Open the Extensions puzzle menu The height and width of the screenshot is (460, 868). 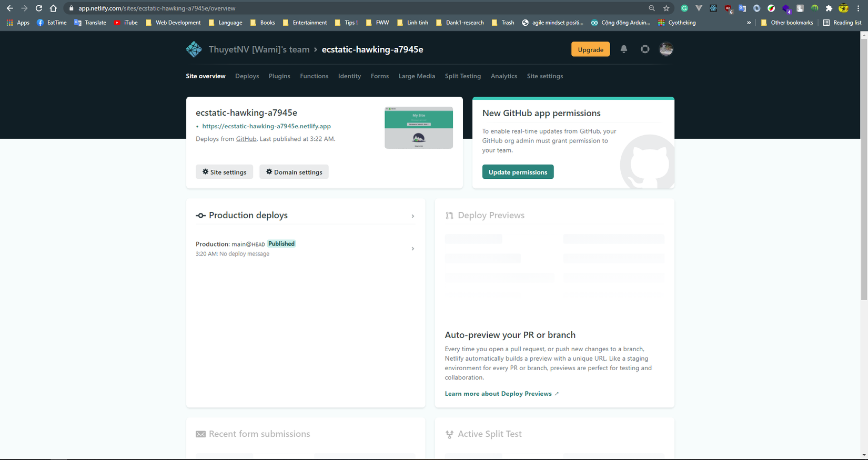[829, 8]
